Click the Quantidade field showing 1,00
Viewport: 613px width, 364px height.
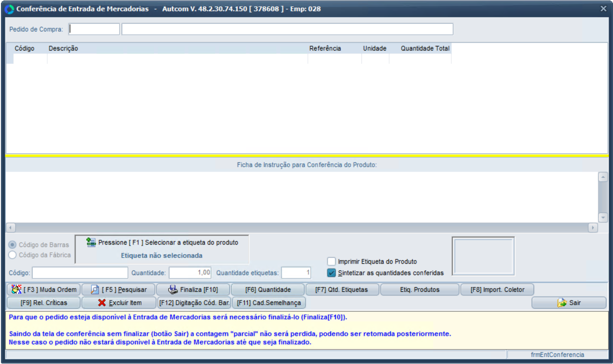pos(190,273)
